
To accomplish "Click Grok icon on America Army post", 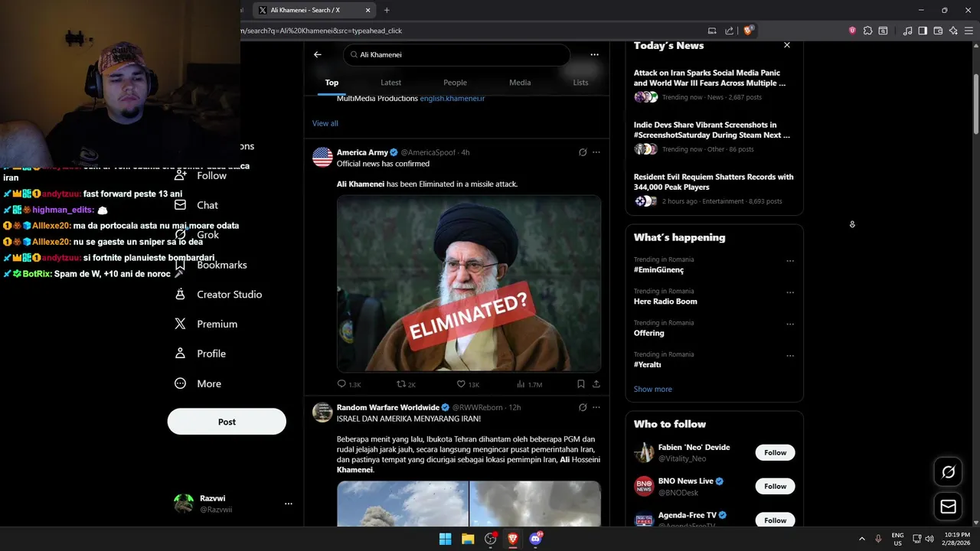I will pos(583,152).
